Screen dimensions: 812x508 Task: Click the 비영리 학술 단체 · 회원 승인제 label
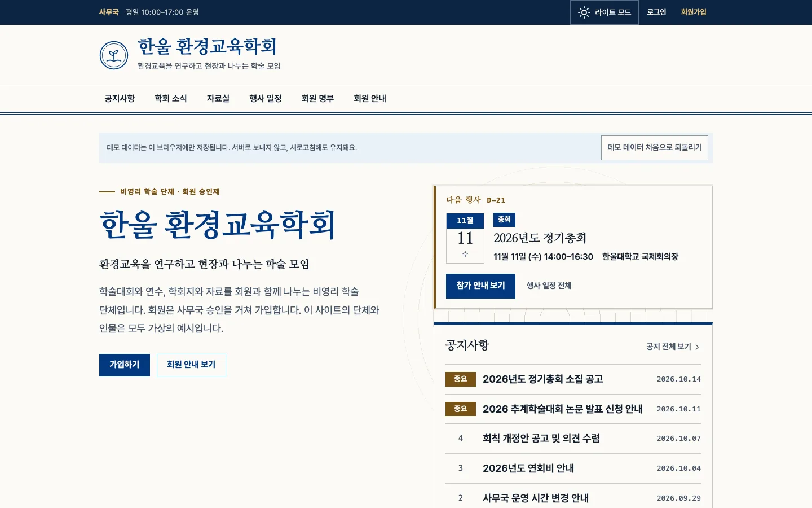coord(170,192)
